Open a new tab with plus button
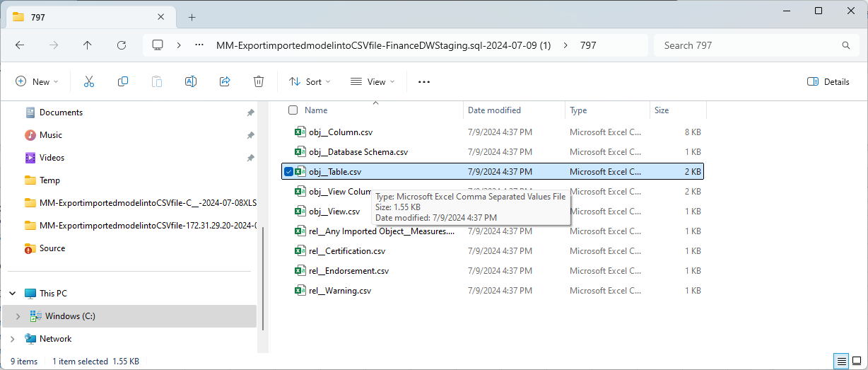 (x=192, y=17)
